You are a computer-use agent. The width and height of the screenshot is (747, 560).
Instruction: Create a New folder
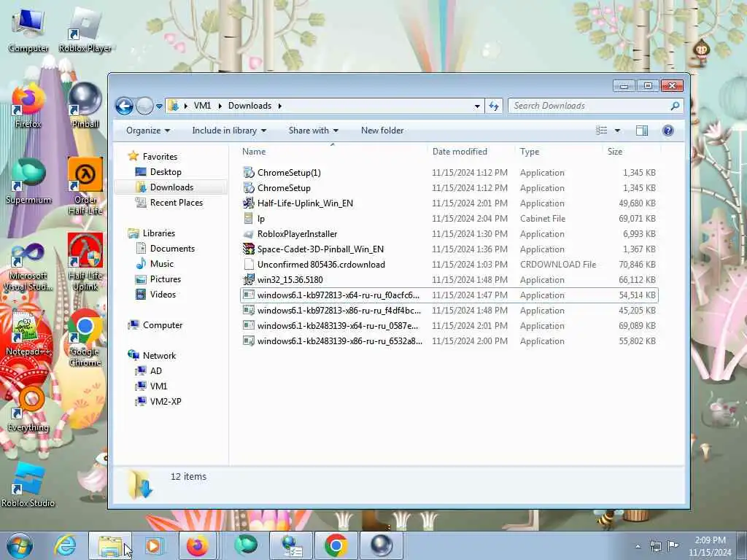[382, 131]
